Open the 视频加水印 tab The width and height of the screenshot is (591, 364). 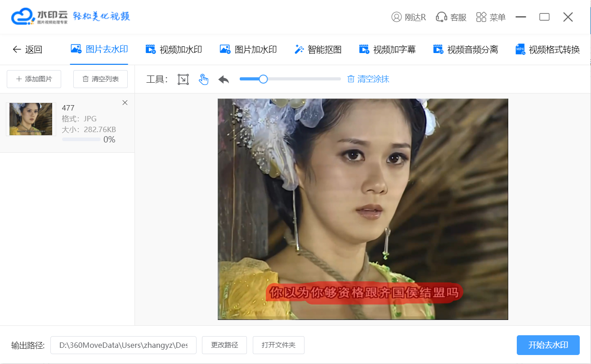[x=174, y=49]
